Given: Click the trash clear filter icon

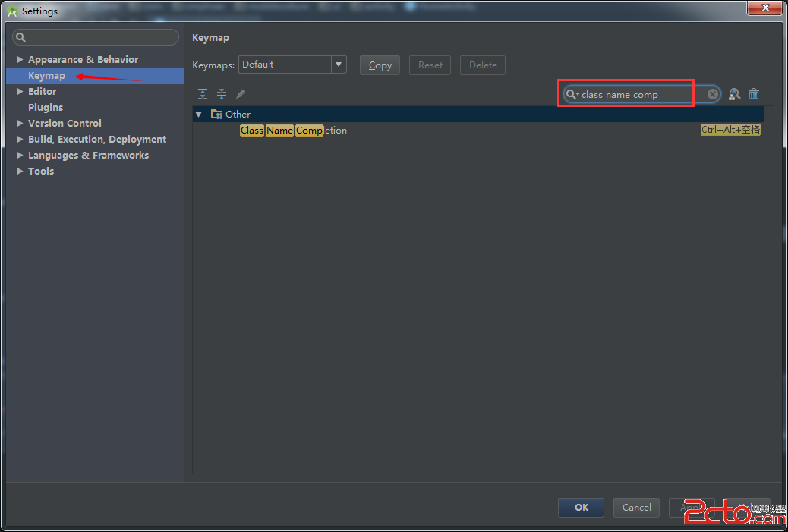Looking at the screenshot, I should point(754,94).
